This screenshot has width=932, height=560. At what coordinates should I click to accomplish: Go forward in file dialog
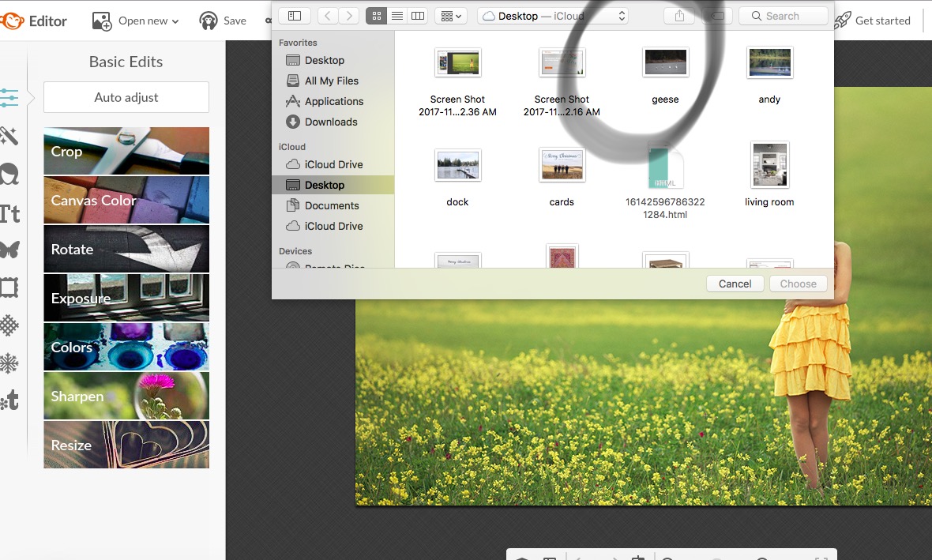tap(349, 16)
